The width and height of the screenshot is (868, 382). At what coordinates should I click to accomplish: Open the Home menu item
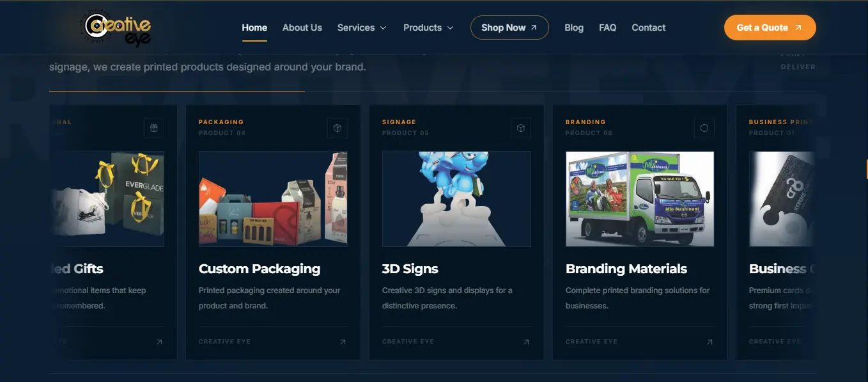(x=254, y=28)
